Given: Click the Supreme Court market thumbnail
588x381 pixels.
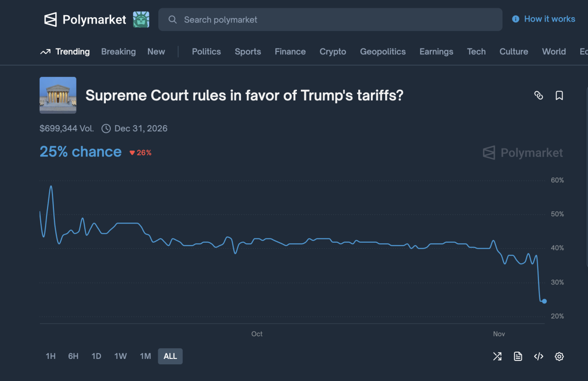Looking at the screenshot, I should pyautogui.click(x=58, y=95).
